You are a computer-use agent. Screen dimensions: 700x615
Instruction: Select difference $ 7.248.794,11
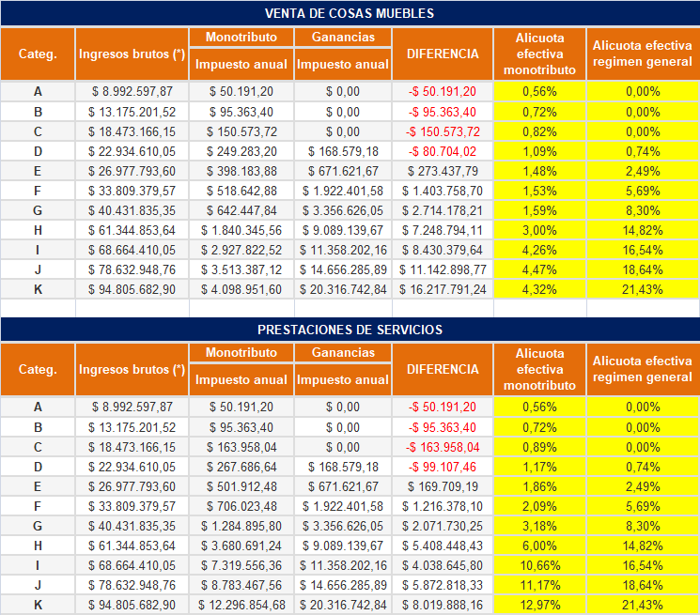pyautogui.click(x=443, y=231)
